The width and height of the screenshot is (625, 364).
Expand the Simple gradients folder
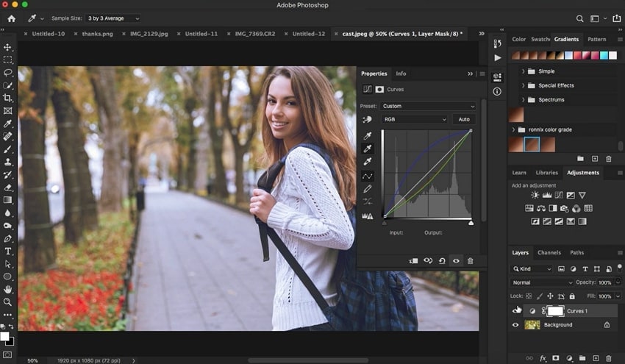tap(523, 71)
